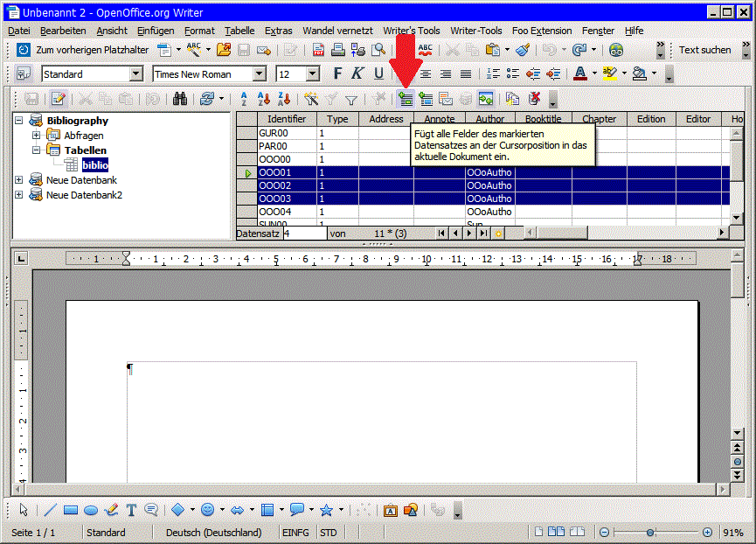756x544 pixels.
Task: Click the hyperlink globe icon
Action: 615,50
